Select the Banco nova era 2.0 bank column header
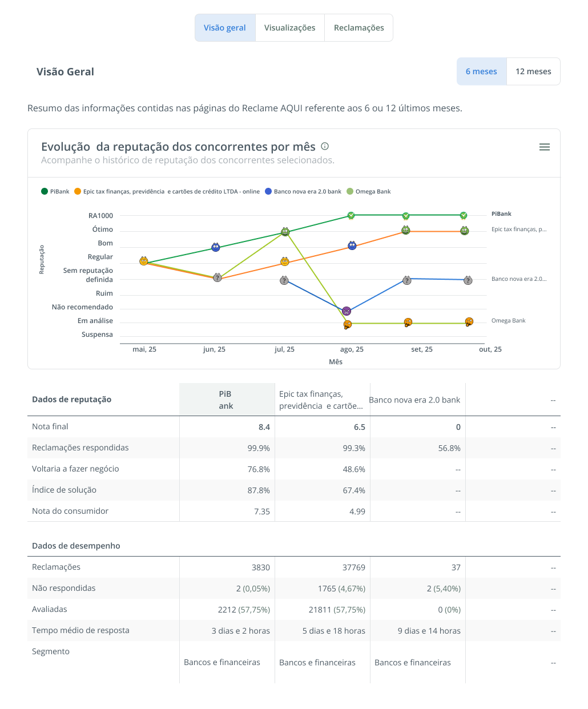This screenshot has height=709, width=588. [417, 400]
